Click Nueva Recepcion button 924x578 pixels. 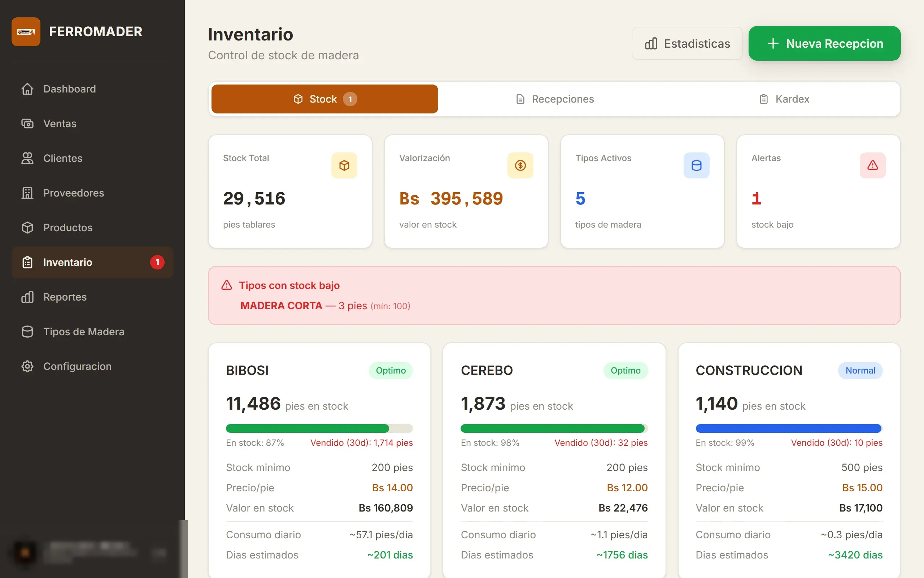824,44
